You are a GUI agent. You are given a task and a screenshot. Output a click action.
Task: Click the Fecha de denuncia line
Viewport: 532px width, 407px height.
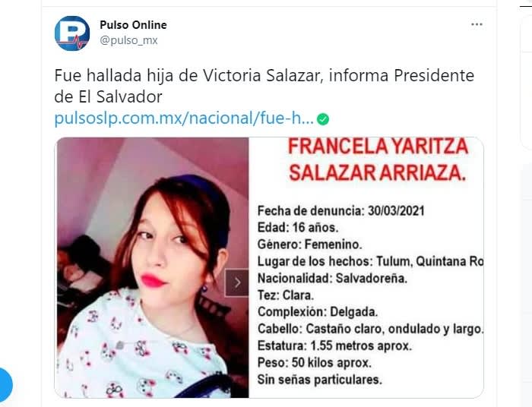(341, 211)
